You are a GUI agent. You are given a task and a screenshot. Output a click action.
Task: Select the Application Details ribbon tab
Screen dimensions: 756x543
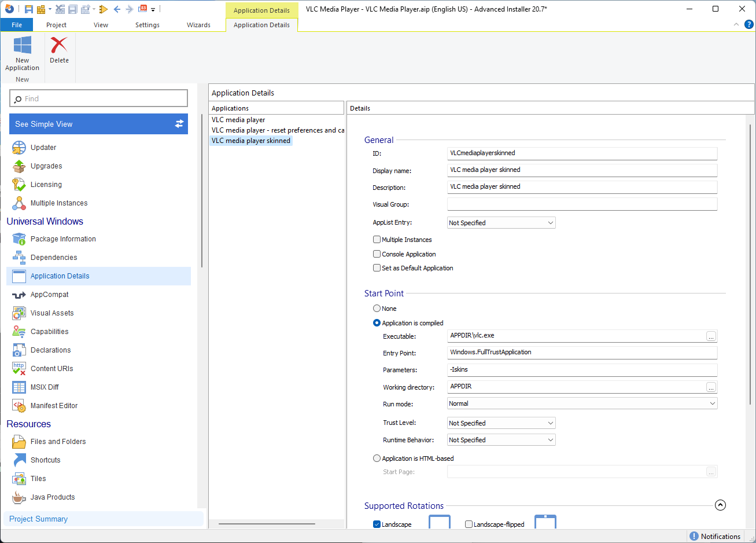tap(261, 25)
